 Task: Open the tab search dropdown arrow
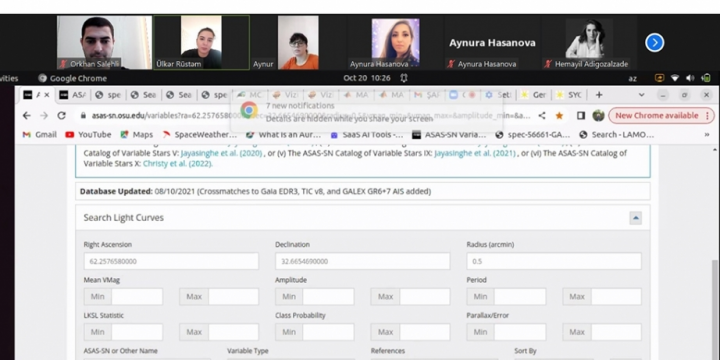(x=641, y=95)
